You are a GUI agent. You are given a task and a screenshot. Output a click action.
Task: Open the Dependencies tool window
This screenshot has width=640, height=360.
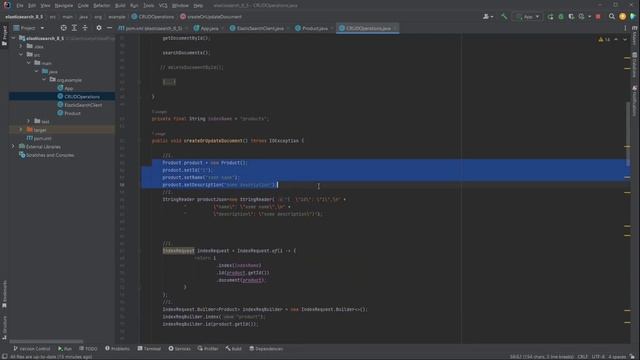point(266,349)
